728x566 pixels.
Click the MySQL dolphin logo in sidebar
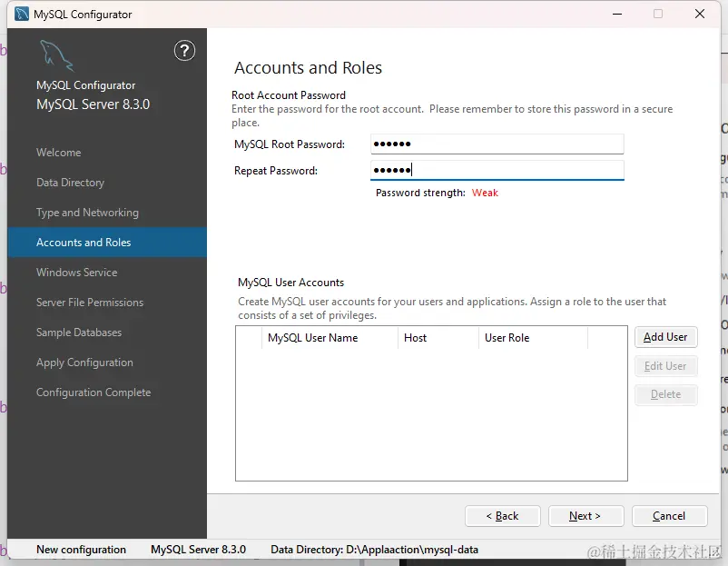56,55
